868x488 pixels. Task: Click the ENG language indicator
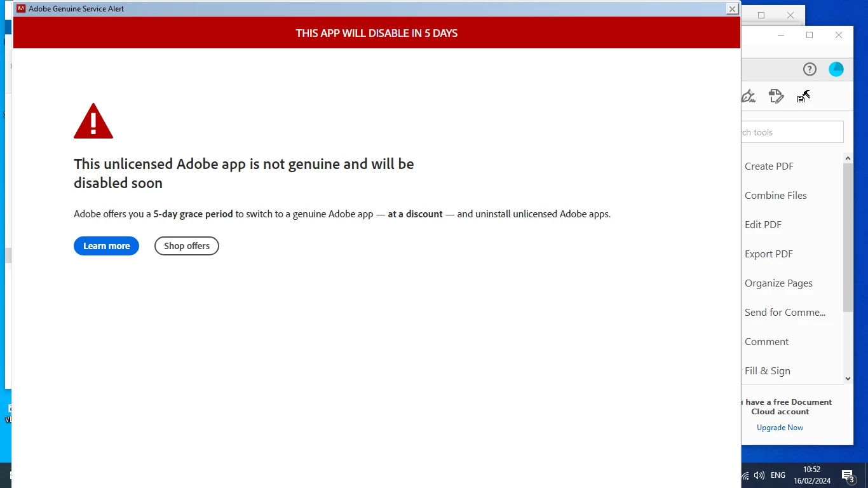pyautogui.click(x=778, y=475)
